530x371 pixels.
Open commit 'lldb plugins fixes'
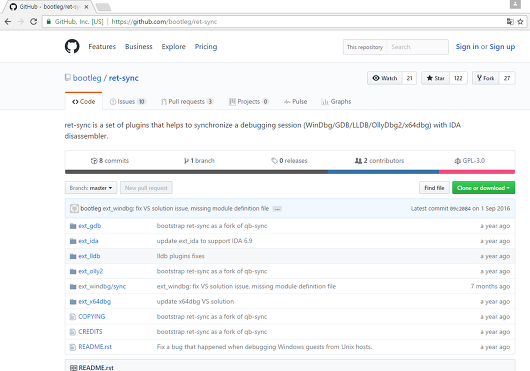click(x=180, y=256)
